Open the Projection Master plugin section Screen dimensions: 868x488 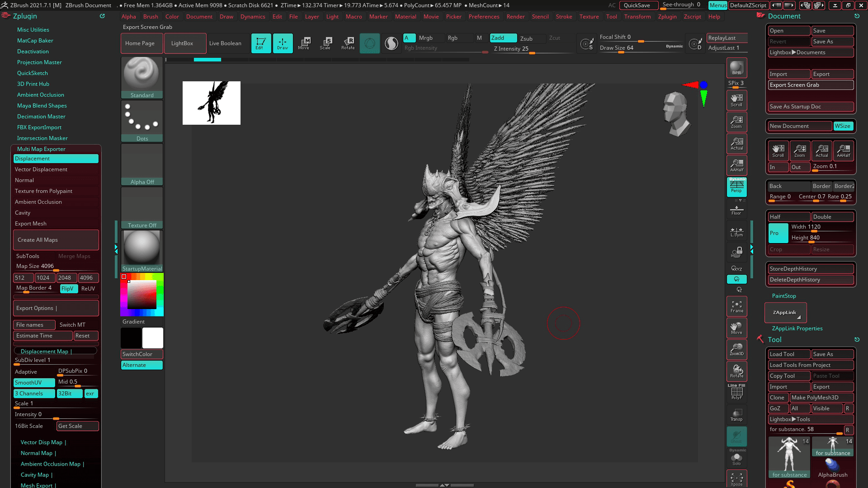[39, 62]
